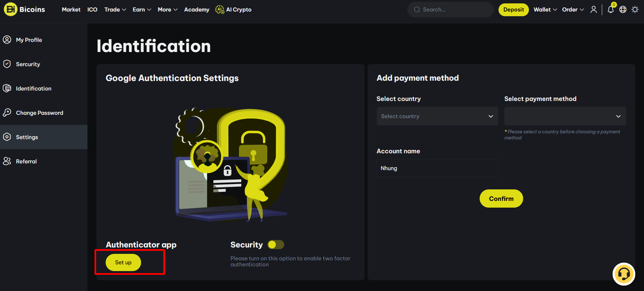
Task: Click the Confirm payment method button
Action: [501, 199]
